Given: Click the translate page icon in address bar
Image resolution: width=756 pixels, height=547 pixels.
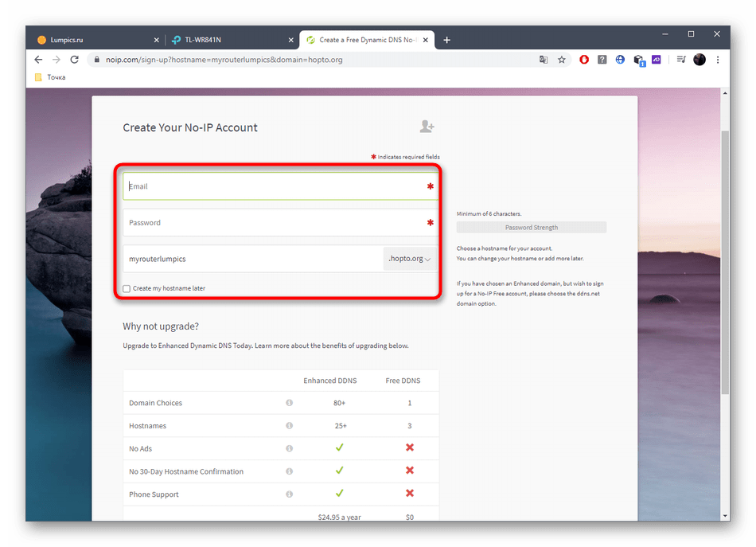Looking at the screenshot, I should pyautogui.click(x=544, y=60).
